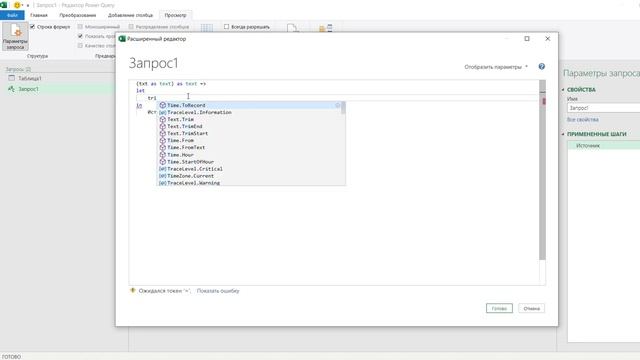The height and width of the screenshot is (360, 640).
Task: Click the column grid icon in the ribbon
Action: click(x=207, y=27)
